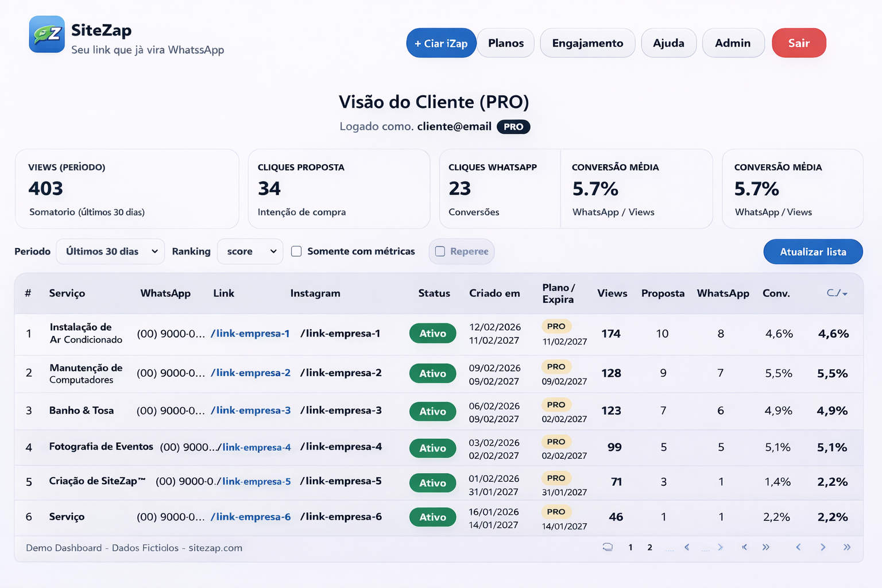Click the PRO badge next to cliente@email
This screenshot has width=882, height=588.
pos(513,127)
